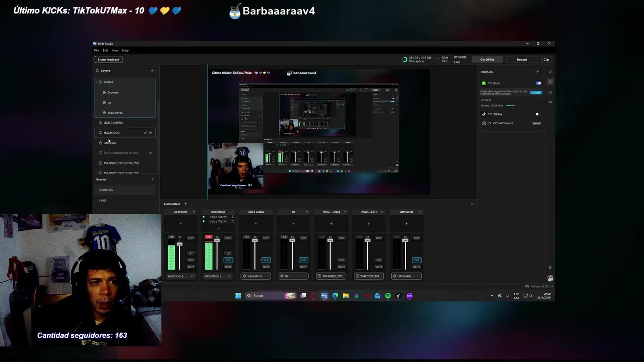Toggle CUE on the subs alerta track
644x362 pixels.
coord(266,260)
